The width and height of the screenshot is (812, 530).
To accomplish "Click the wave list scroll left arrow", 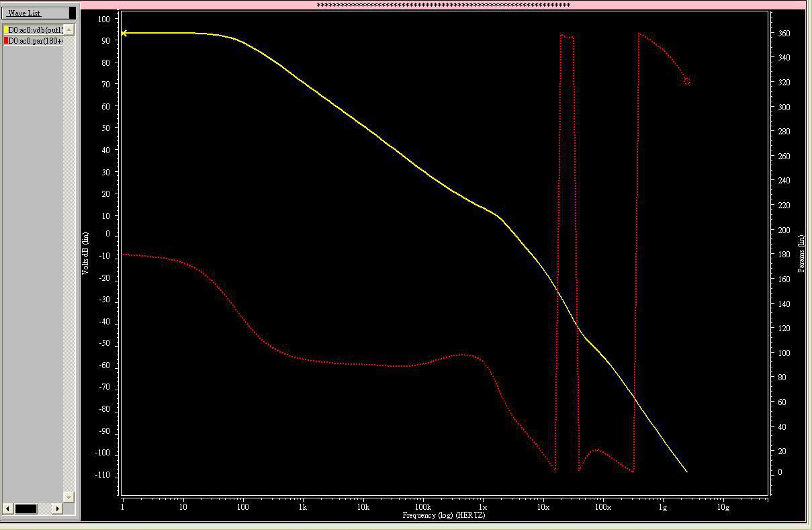I will [x=7, y=509].
